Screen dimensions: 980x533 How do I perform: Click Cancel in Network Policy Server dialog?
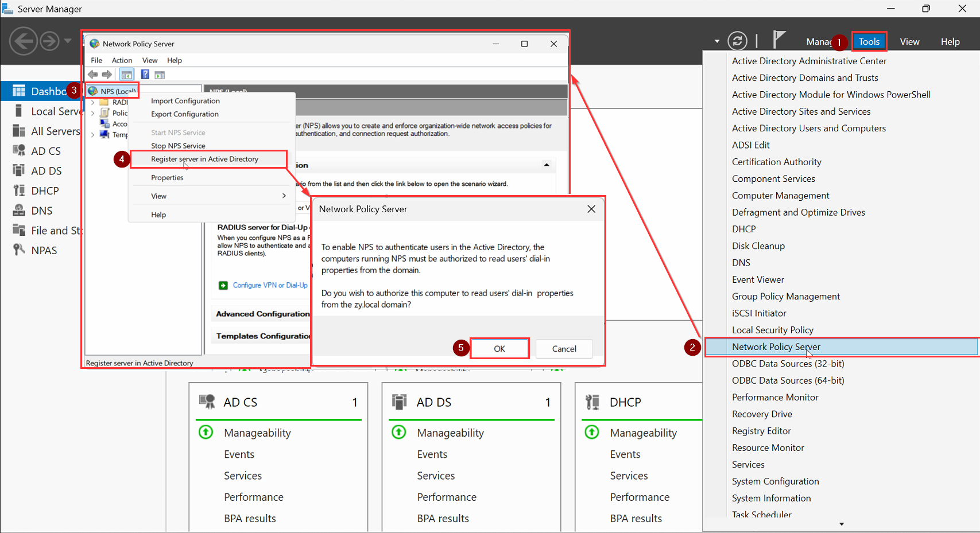[x=564, y=348]
